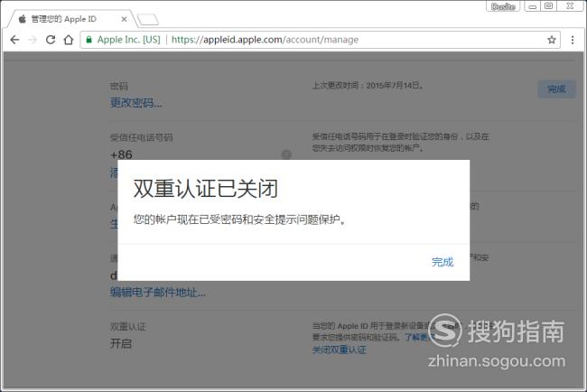Click the 受信任电话号码 heading
The height and width of the screenshot is (392, 587).
142,137
